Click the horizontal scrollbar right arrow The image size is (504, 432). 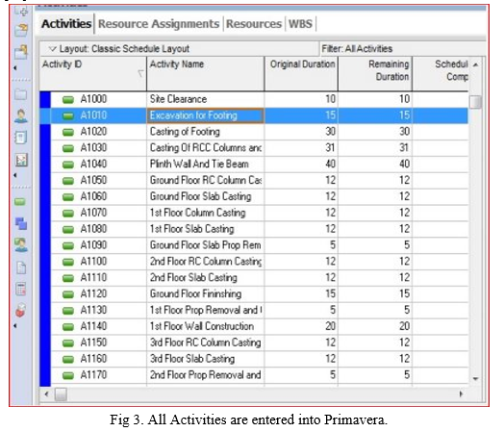pos(462,394)
